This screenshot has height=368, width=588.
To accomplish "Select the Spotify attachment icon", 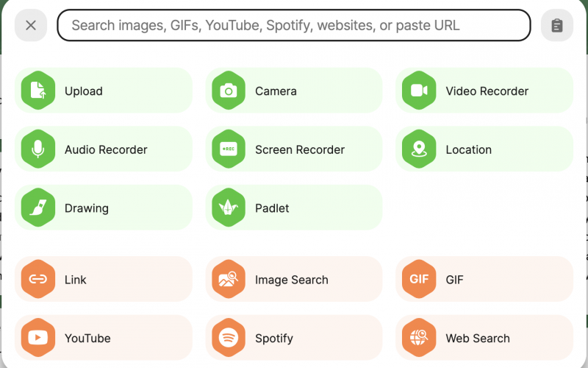I will point(229,338).
